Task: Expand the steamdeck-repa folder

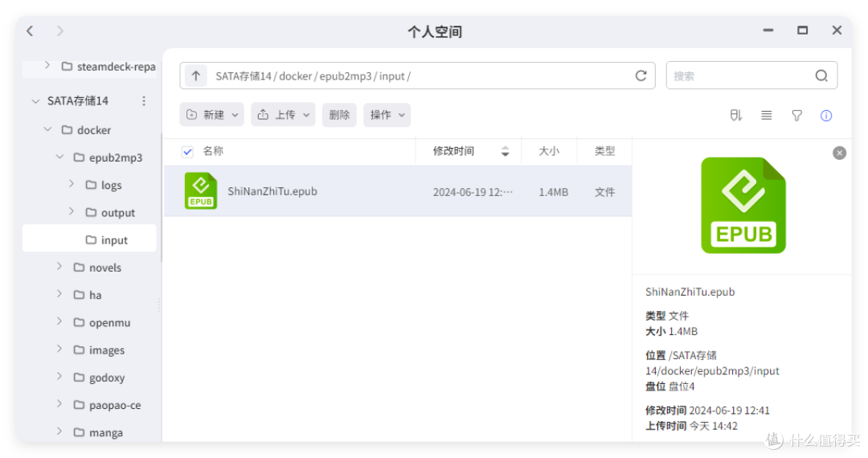Action: pos(47,65)
